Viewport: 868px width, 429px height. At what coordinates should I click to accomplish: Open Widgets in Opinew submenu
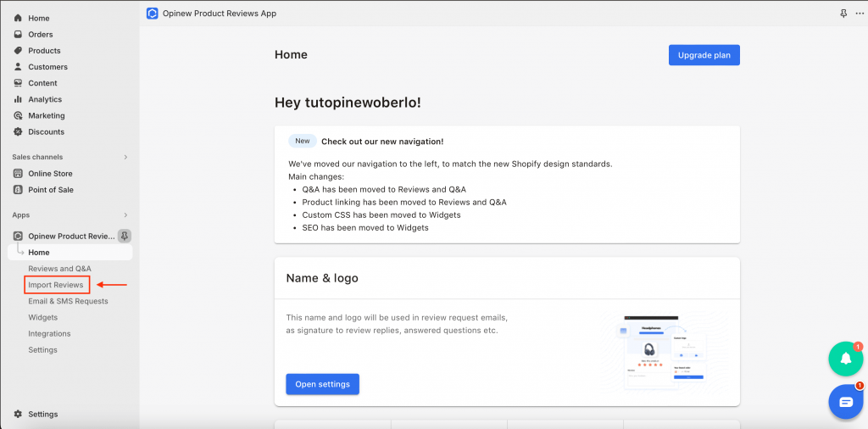pos(42,317)
